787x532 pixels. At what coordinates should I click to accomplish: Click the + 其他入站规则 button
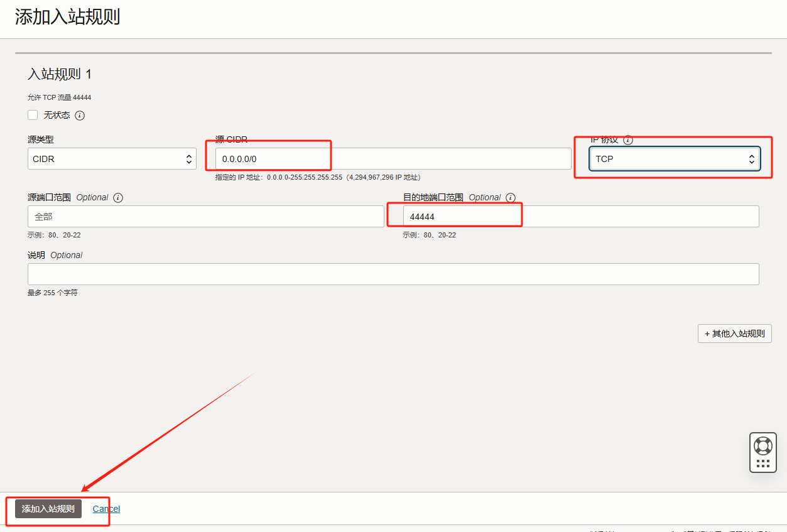click(734, 334)
